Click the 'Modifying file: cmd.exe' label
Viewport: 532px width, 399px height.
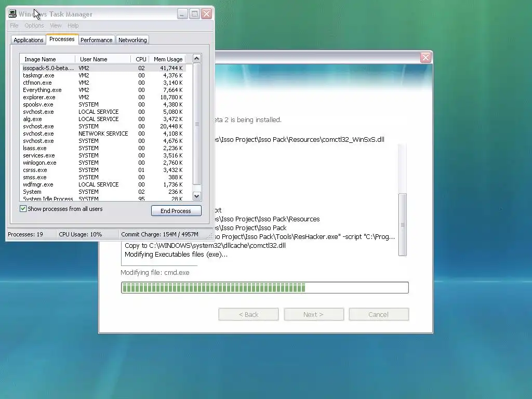pyautogui.click(x=155, y=272)
